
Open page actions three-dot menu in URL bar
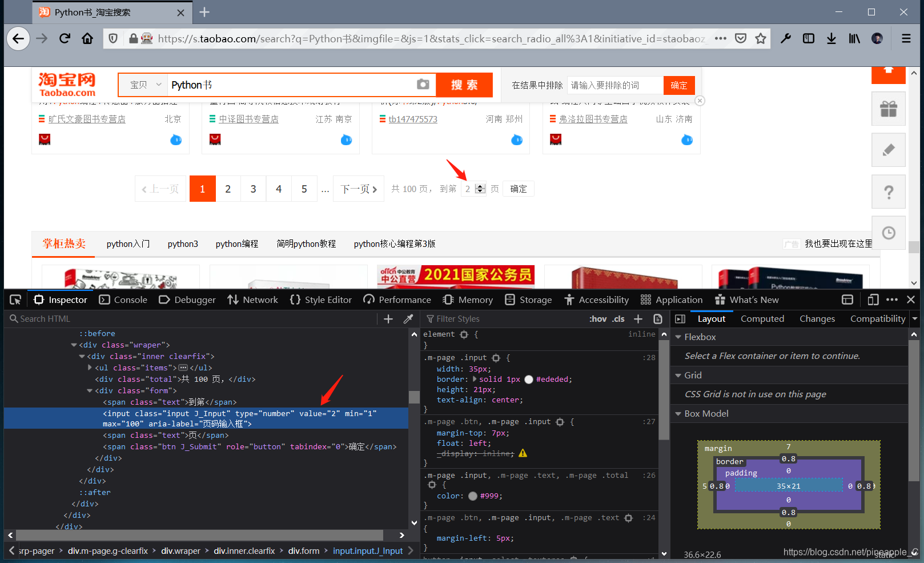click(721, 38)
